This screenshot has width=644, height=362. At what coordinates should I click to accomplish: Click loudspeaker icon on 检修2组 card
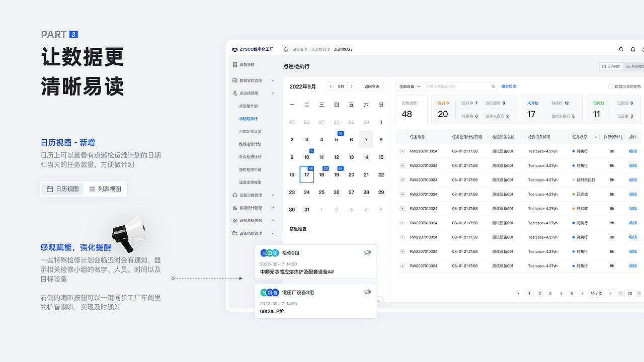pyautogui.click(x=367, y=252)
